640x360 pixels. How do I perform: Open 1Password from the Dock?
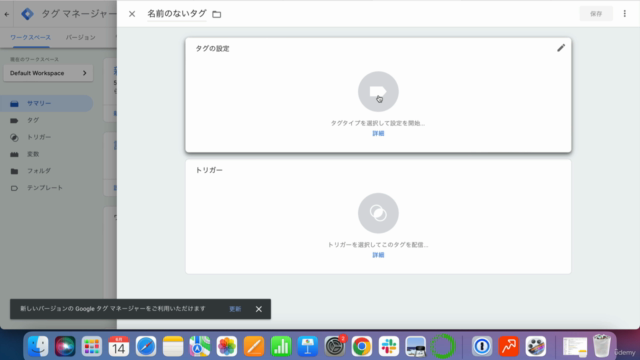(x=482, y=347)
